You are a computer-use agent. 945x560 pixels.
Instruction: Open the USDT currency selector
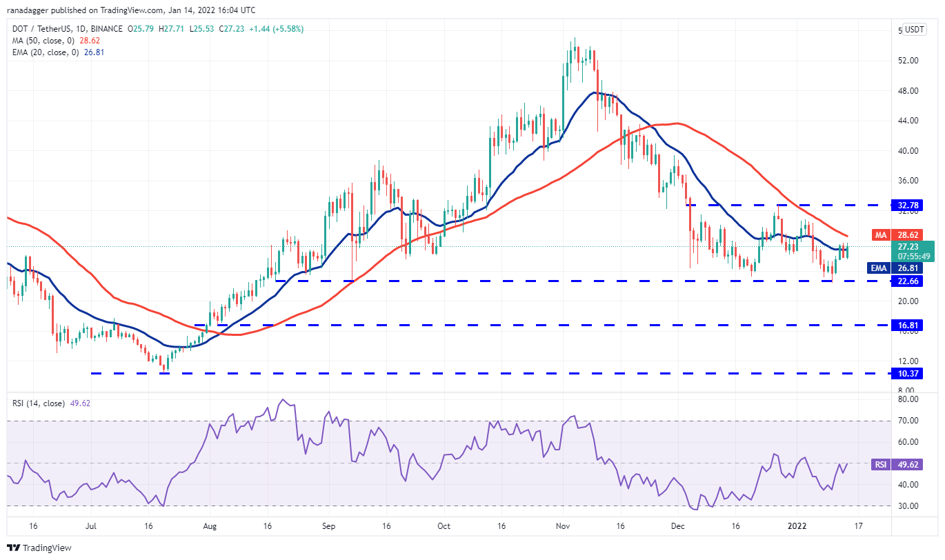click(x=915, y=30)
